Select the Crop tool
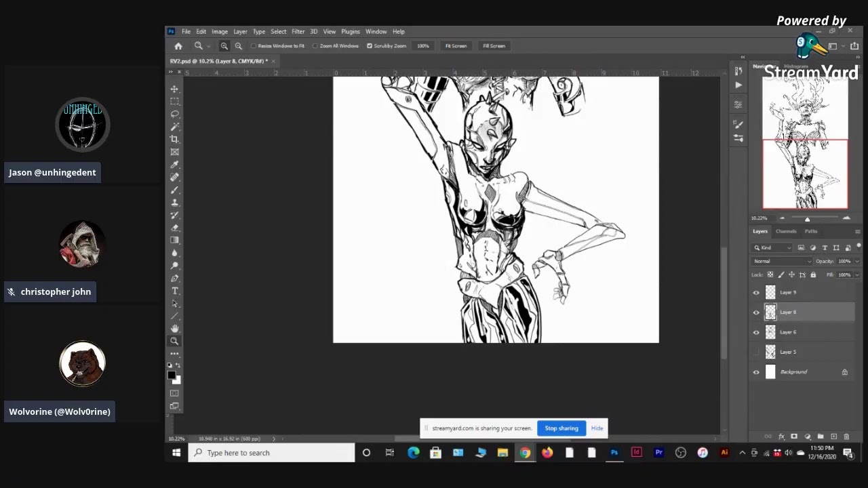Screen dimensions: 868x488 174,139
